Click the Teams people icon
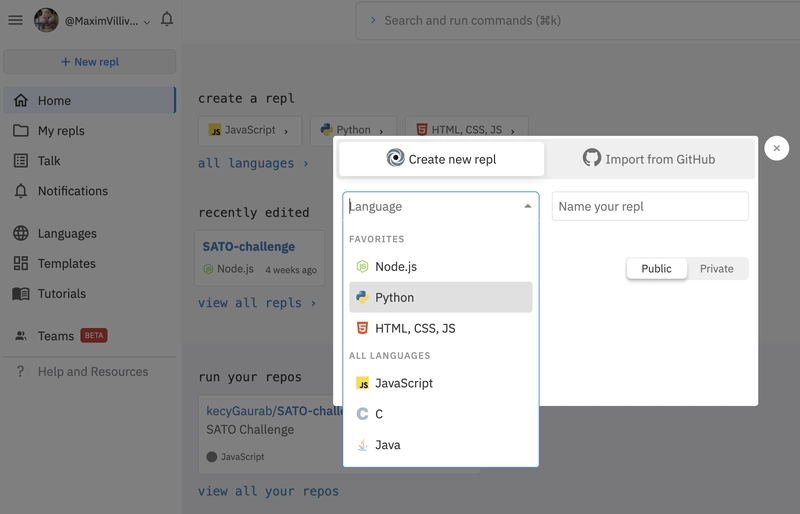This screenshot has width=800, height=514. pos(20,336)
